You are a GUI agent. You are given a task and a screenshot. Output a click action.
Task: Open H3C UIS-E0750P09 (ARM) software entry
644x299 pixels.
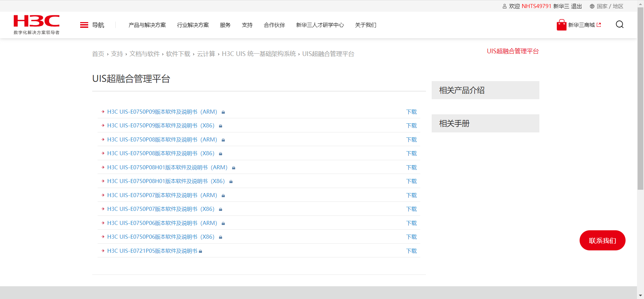click(162, 112)
